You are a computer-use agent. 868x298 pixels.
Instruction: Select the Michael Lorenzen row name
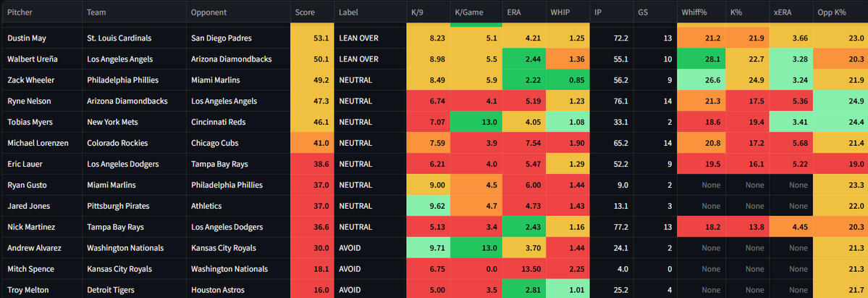[41, 143]
